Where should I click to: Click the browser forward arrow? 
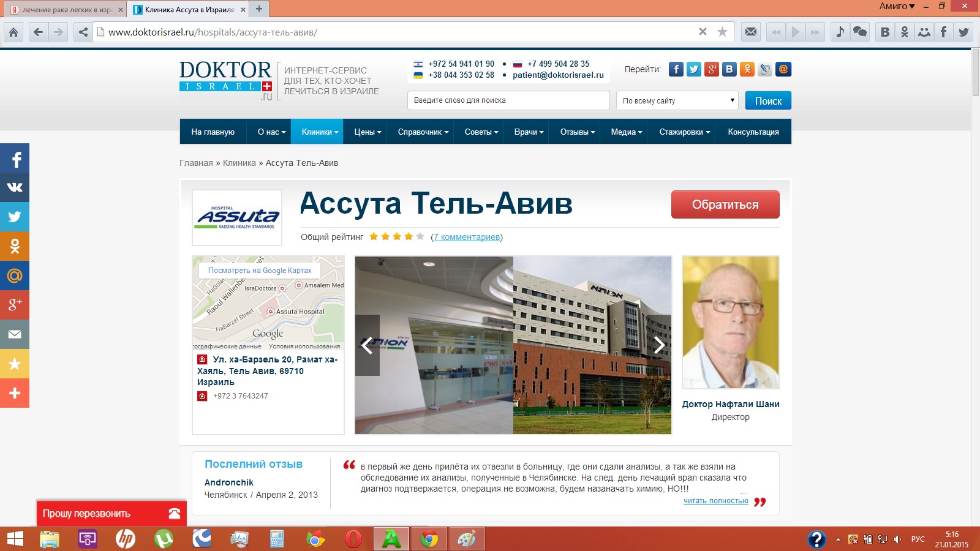click(x=58, y=32)
